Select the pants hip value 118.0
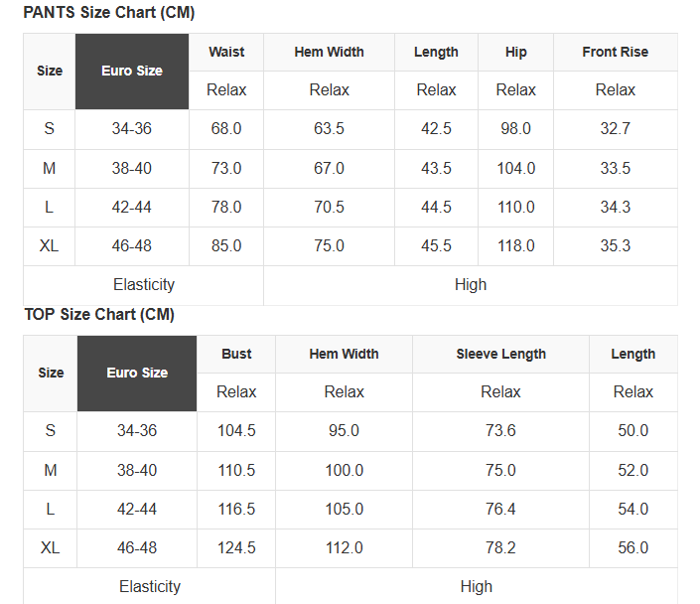700x604 pixels. (x=515, y=246)
